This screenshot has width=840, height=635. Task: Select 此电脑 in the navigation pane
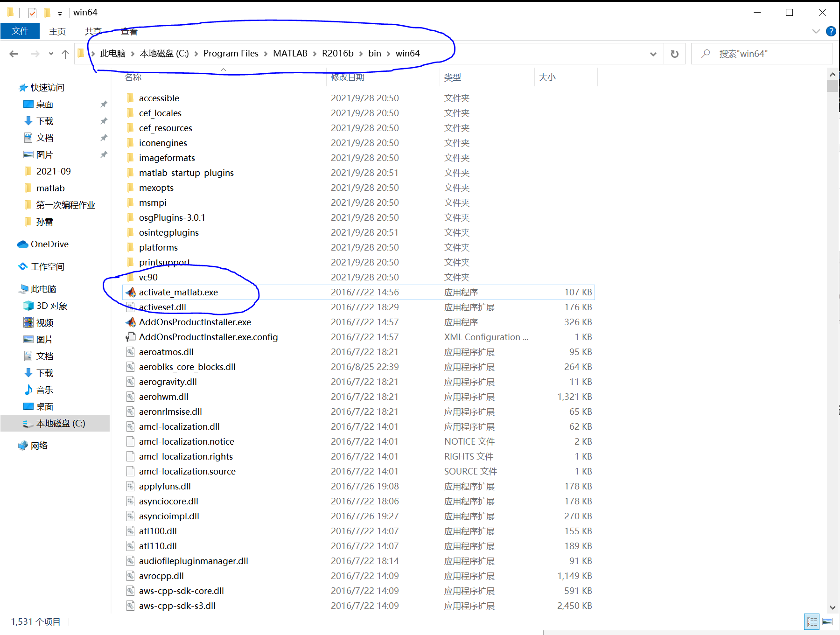pos(43,289)
